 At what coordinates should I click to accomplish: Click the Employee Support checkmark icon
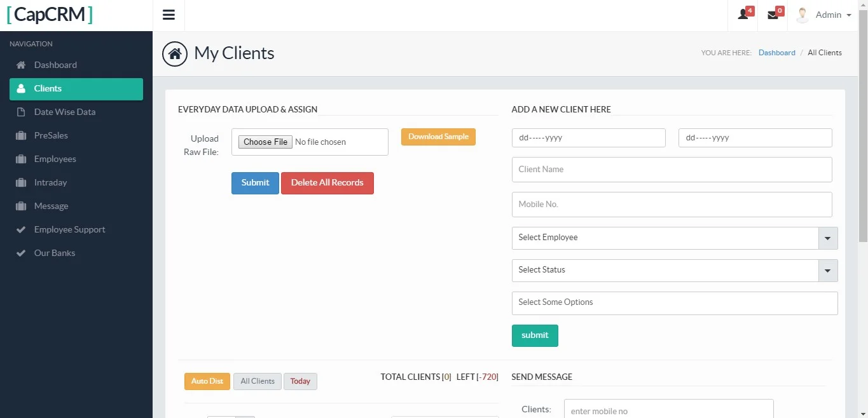[x=21, y=229]
